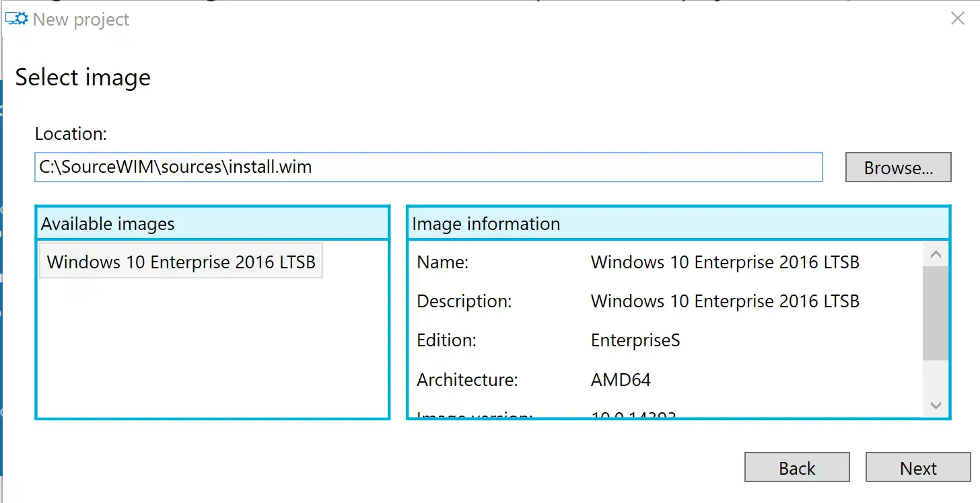
Task: Select Windows 10 Enterprise 2016 LTSB image
Action: pos(181,262)
